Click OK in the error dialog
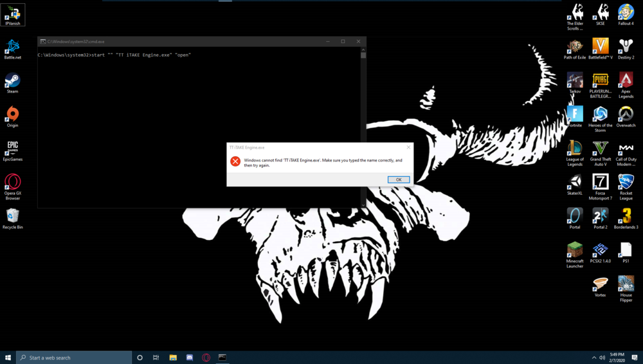This screenshot has height=364, width=643. pos(398,179)
